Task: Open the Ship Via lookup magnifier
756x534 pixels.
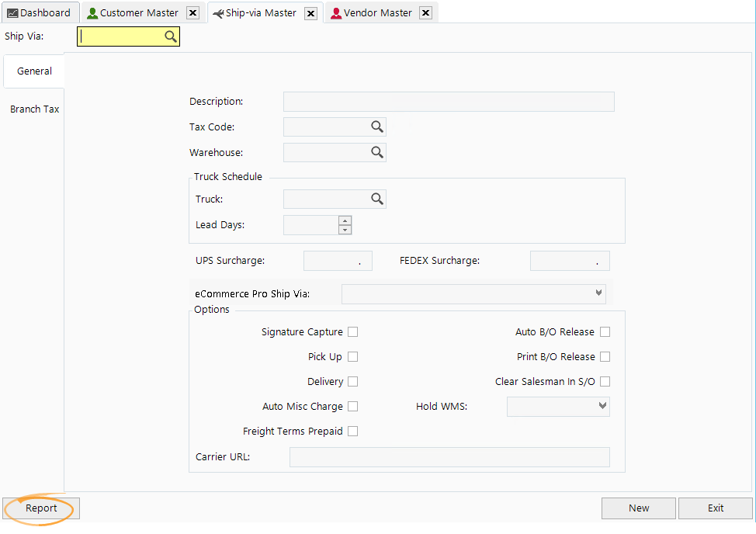Action: (x=171, y=36)
